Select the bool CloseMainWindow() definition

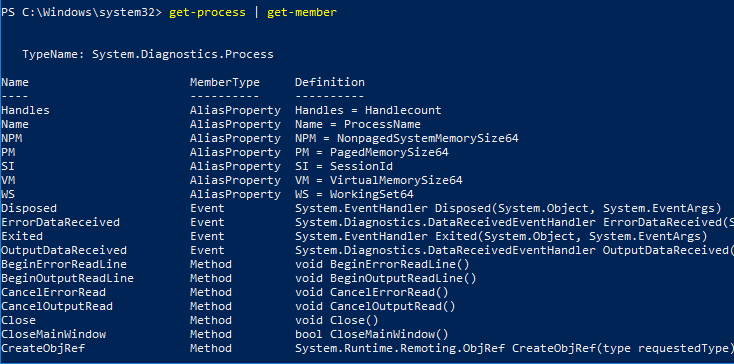[x=372, y=335]
